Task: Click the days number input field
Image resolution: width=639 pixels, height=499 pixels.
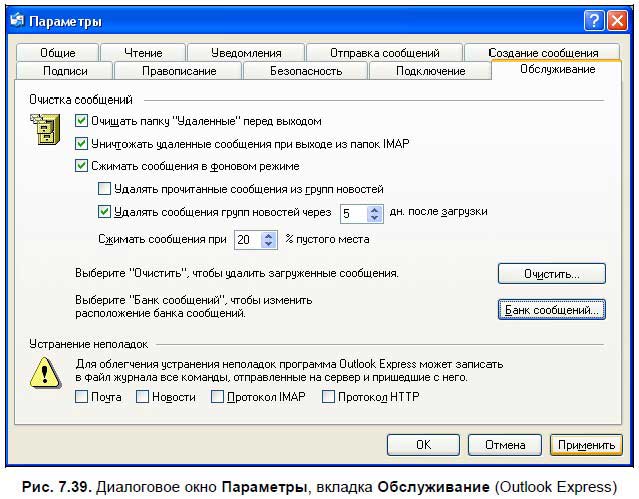Action: pos(352,213)
